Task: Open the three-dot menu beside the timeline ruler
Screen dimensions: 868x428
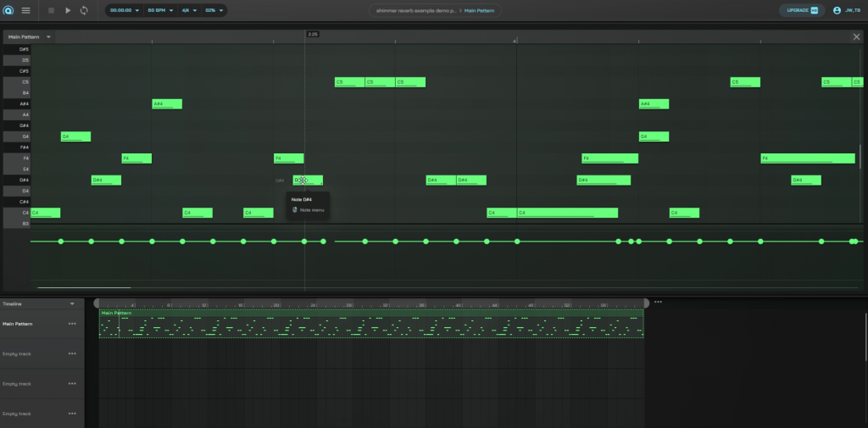Action: click(658, 302)
